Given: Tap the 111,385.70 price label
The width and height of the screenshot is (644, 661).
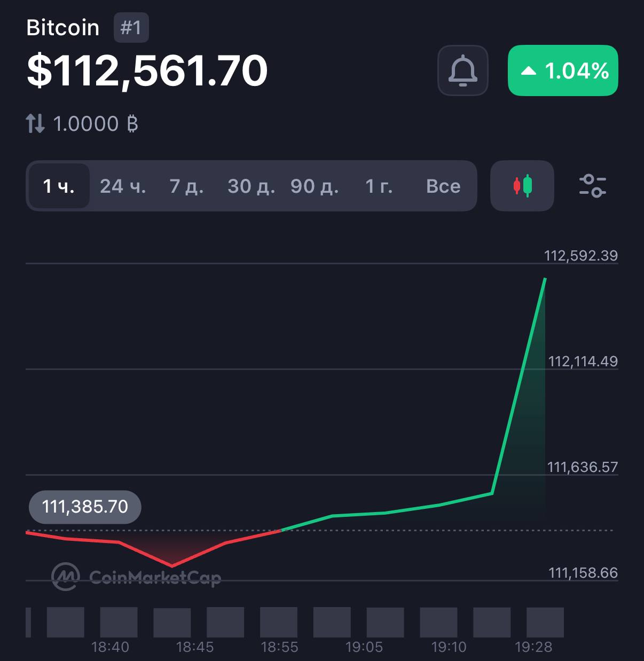Looking at the screenshot, I should coord(85,507).
